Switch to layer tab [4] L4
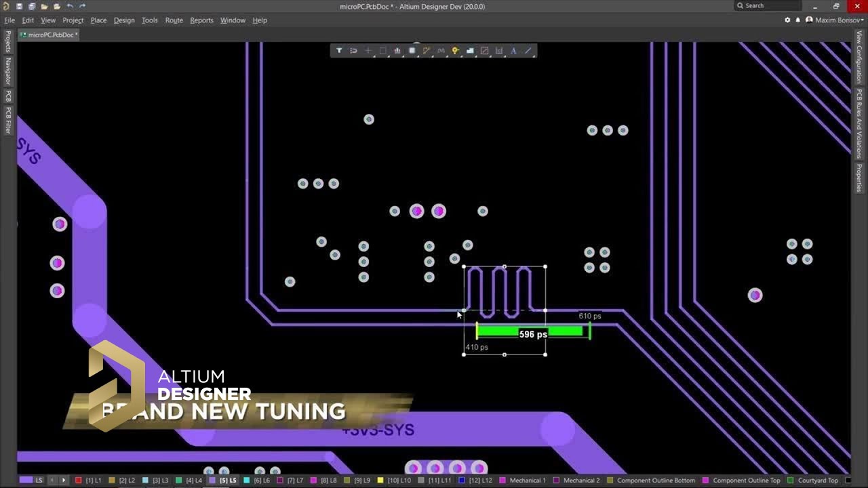This screenshot has height=488, width=868. point(189,480)
